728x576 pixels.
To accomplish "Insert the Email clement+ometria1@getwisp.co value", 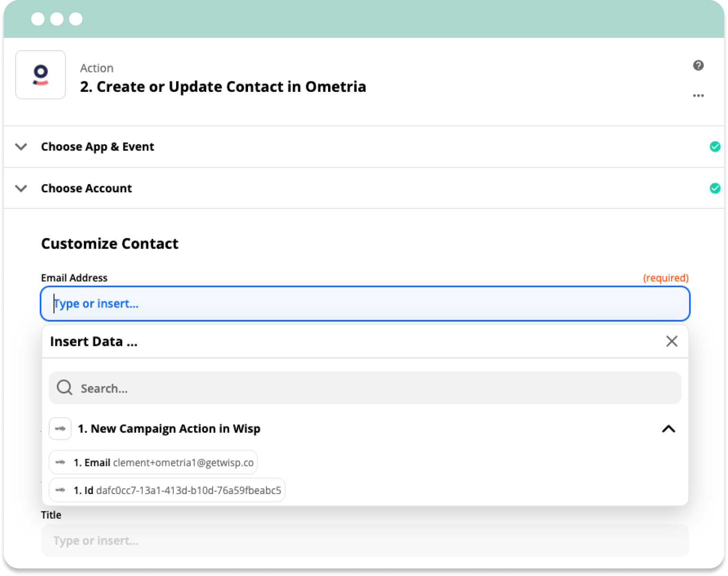I will [x=153, y=462].
